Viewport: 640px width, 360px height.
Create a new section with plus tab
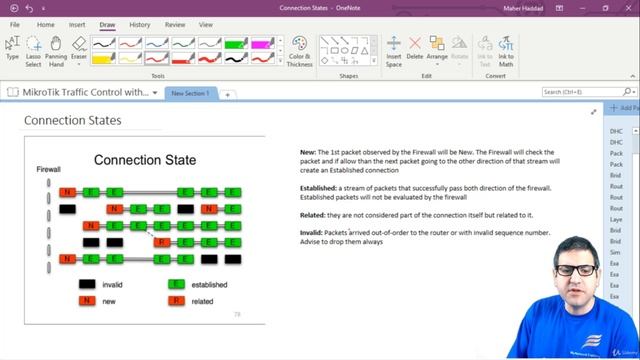(228, 95)
